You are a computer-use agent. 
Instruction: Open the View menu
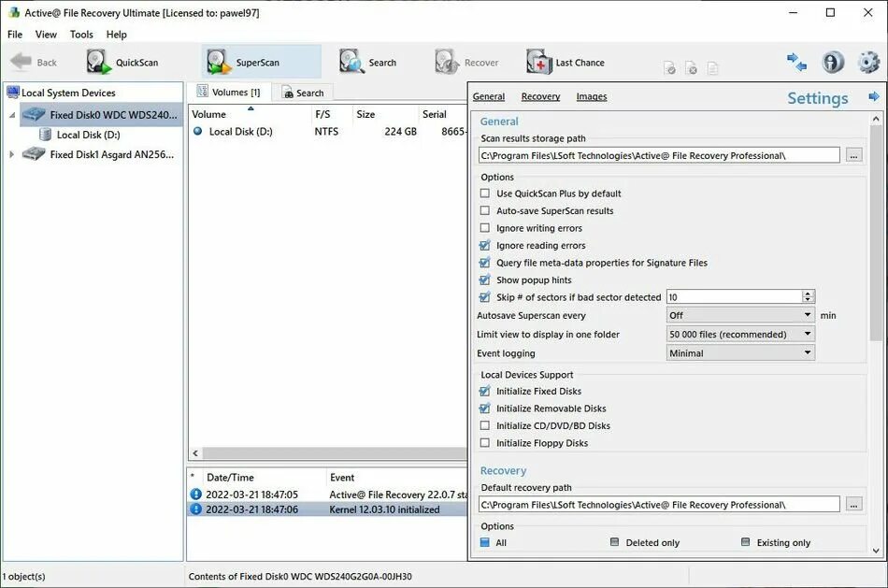point(46,35)
